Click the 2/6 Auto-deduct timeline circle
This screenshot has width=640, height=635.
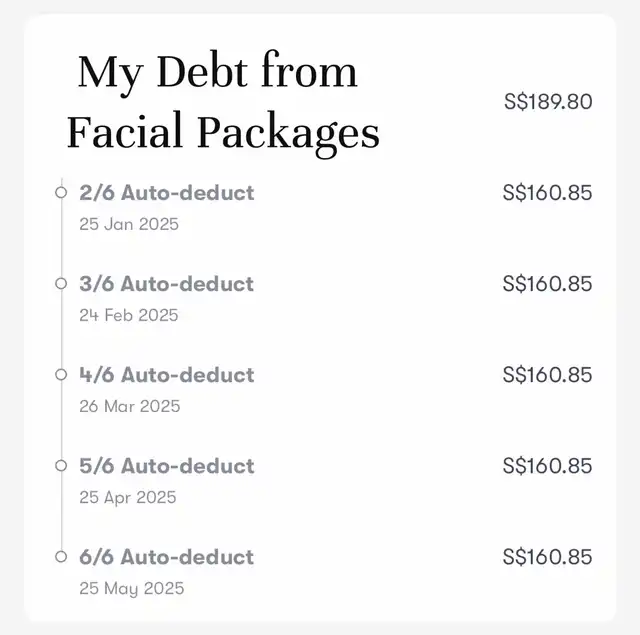point(61,192)
